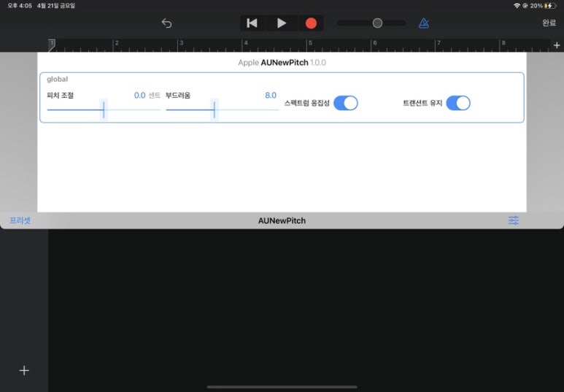Start playback with the play button
This screenshot has width=564, height=392.
tap(282, 23)
